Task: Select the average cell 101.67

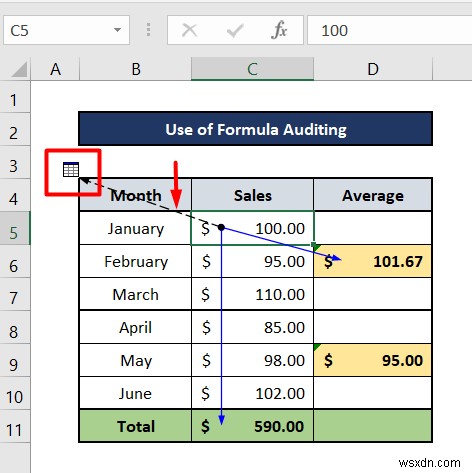Action: [373, 261]
